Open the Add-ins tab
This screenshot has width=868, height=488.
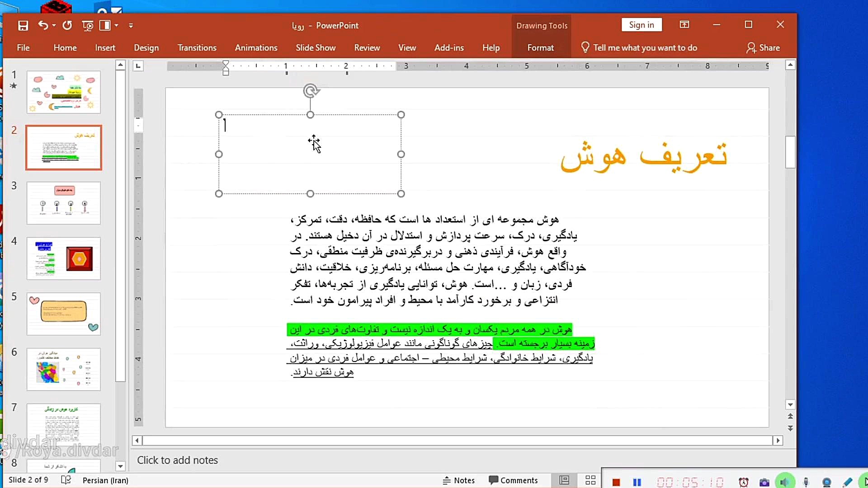click(449, 48)
